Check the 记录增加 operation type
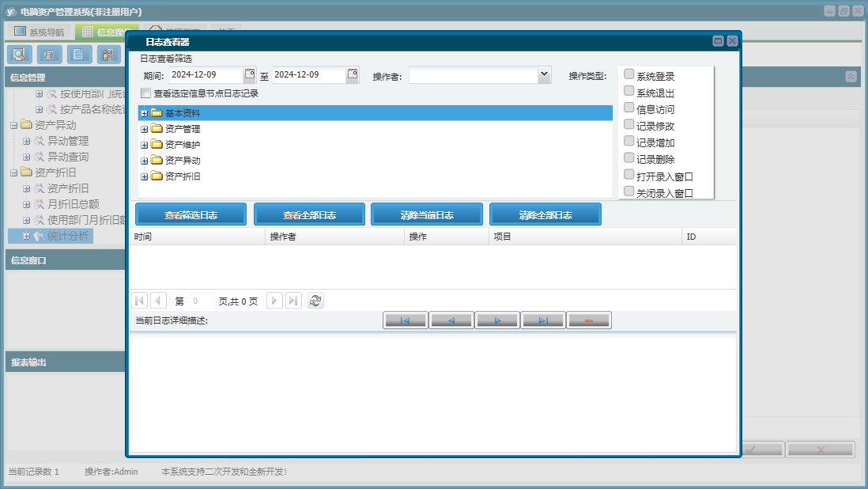Image resolution: width=868 pixels, height=489 pixels. pyautogui.click(x=628, y=141)
